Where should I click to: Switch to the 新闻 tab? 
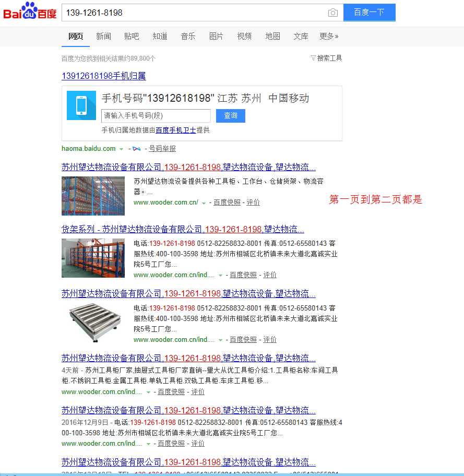103,37
